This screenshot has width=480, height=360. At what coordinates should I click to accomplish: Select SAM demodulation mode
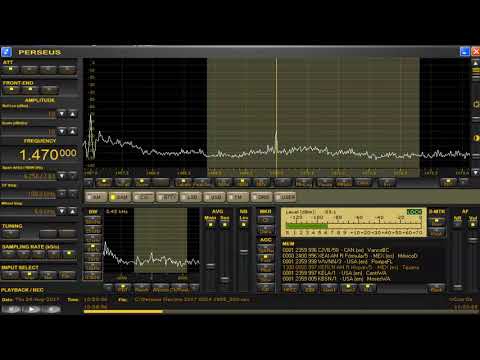coord(120,197)
